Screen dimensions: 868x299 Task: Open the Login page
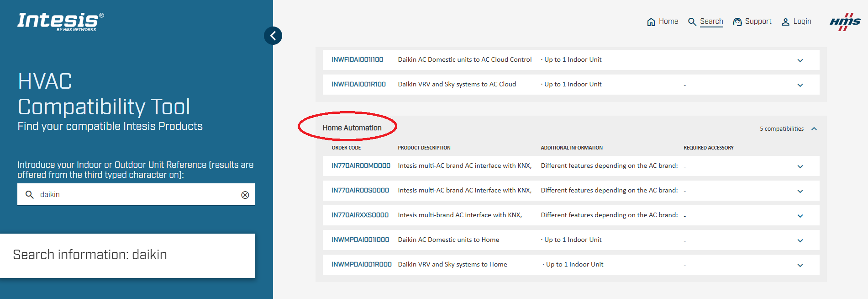(802, 21)
